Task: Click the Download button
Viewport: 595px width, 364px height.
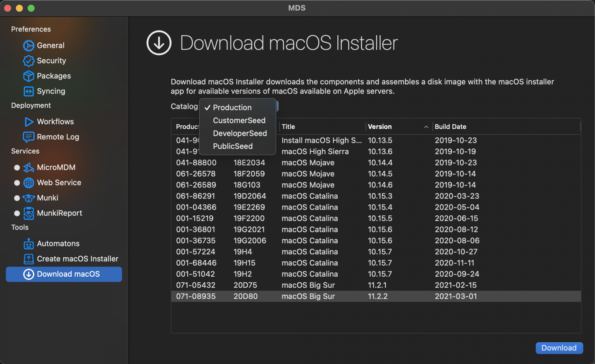Action: [559, 348]
